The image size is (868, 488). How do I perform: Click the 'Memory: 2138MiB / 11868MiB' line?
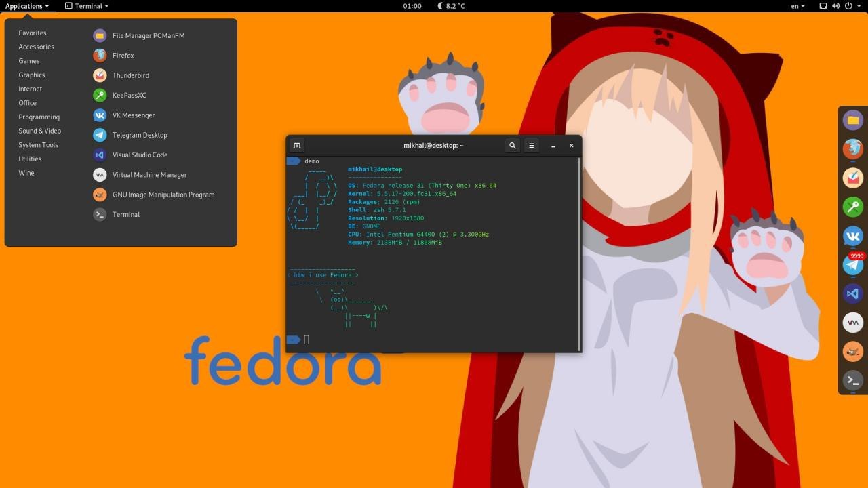(x=395, y=243)
